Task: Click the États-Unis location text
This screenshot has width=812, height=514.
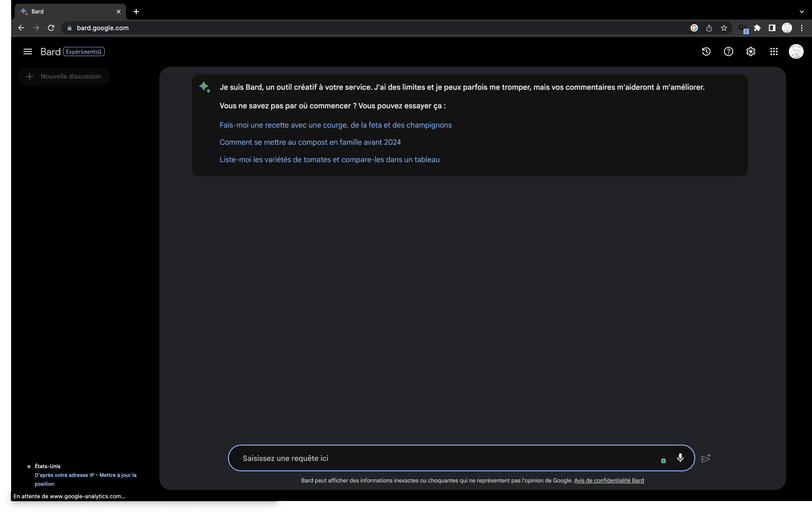Action: coord(48,466)
